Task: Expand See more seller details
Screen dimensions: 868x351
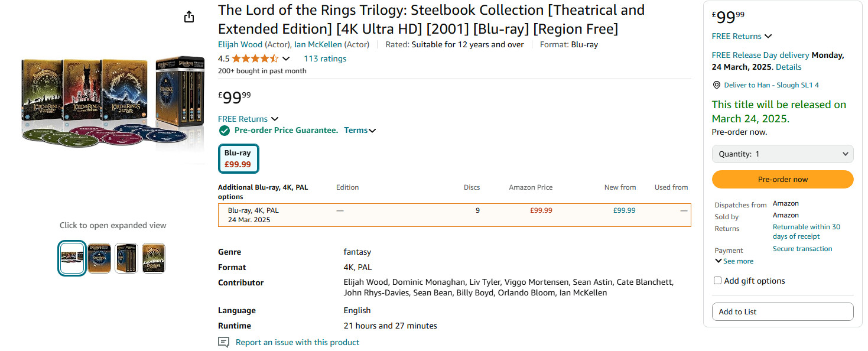Action: pos(734,261)
